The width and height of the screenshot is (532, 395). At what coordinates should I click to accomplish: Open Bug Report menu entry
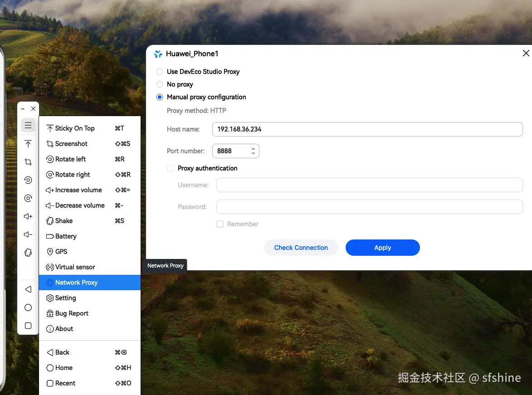pos(89,313)
